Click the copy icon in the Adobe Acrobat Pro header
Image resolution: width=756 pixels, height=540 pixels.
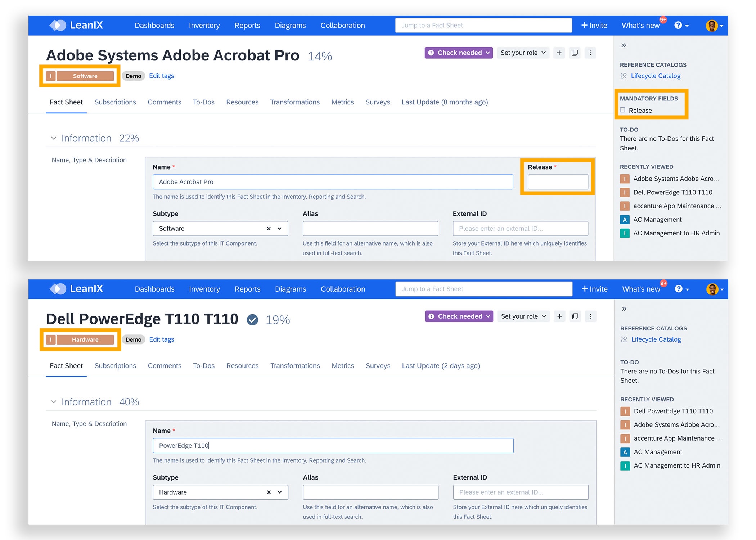[575, 53]
